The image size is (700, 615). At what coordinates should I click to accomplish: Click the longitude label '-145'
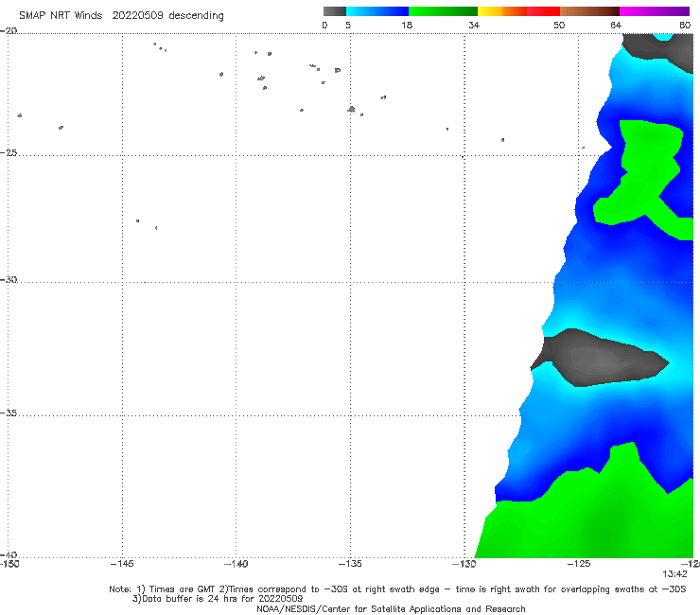(122, 564)
